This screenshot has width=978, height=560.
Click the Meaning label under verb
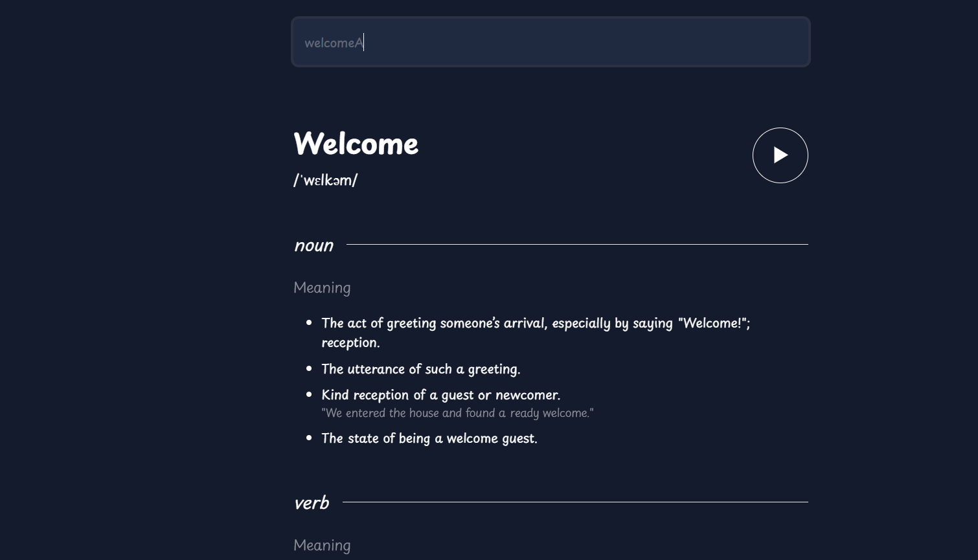(322, 545)
